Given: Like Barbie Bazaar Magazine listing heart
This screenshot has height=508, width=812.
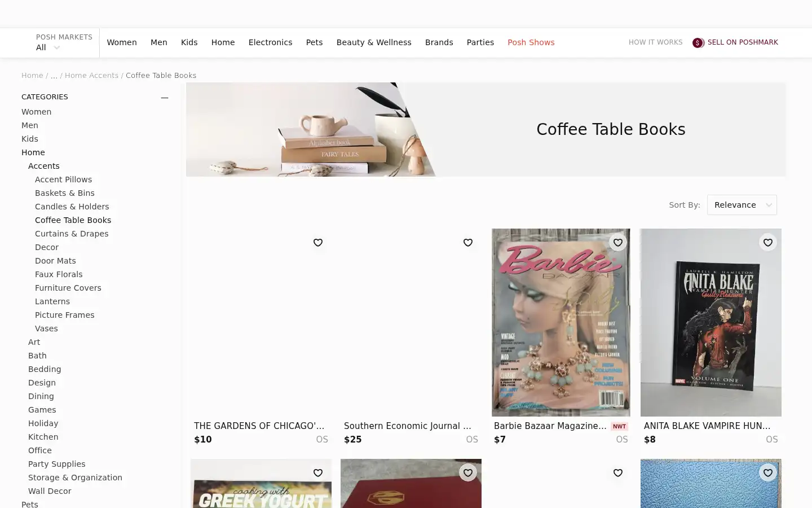Looking at the screenshot, I should pos(618,243).
